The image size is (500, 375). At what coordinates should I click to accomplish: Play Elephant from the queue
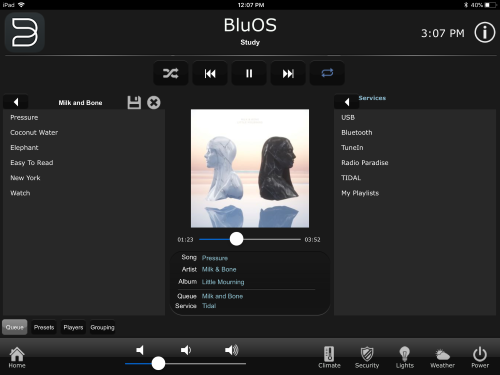tap(84, 147)
